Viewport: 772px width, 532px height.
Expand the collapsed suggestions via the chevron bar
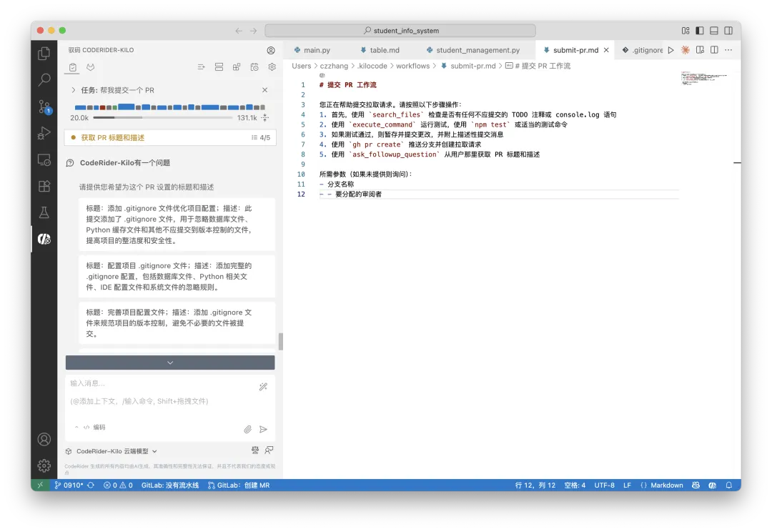tap(169, 362)
